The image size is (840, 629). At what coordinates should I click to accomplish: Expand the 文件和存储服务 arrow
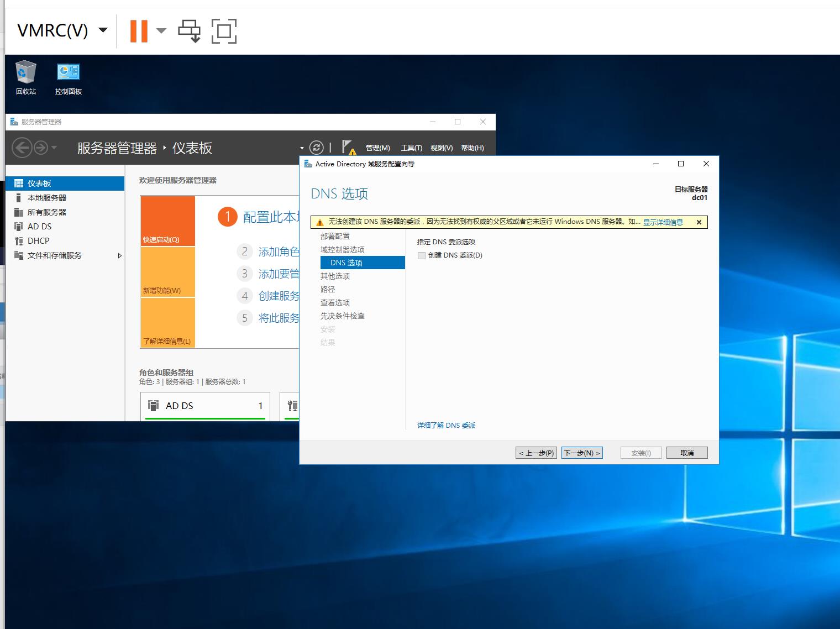click(x=119, y=255)
